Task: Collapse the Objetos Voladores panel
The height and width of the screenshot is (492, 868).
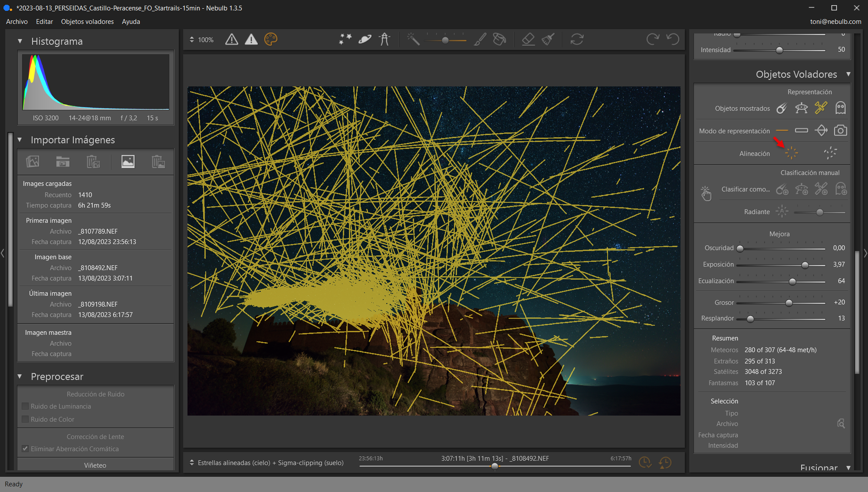Action: tap(848, 74)
